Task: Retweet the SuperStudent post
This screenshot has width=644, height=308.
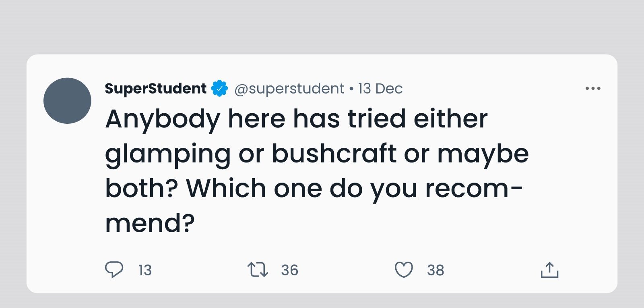Action: pos(257,270)
